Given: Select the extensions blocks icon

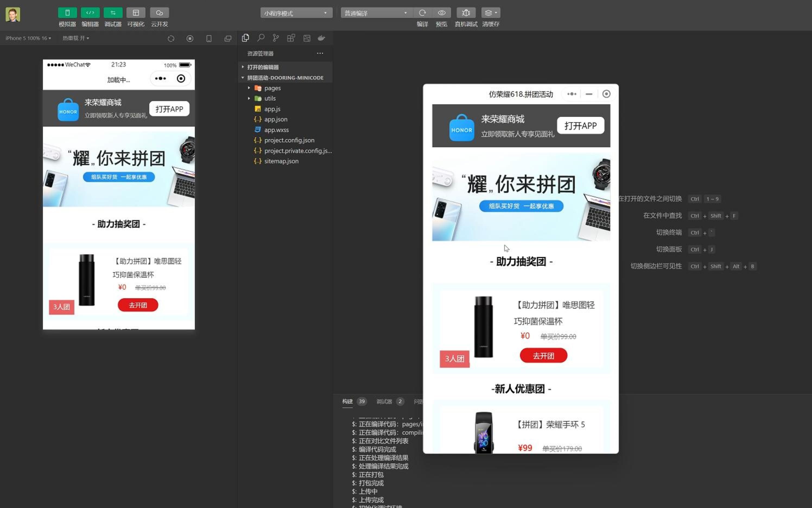Looking at the screenshot, I should [x=291, y=38].
